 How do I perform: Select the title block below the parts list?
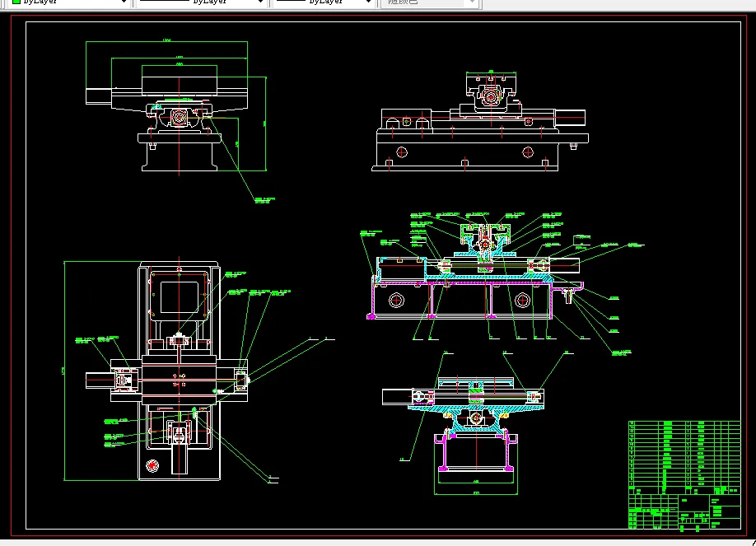click(x=684, y=511)
